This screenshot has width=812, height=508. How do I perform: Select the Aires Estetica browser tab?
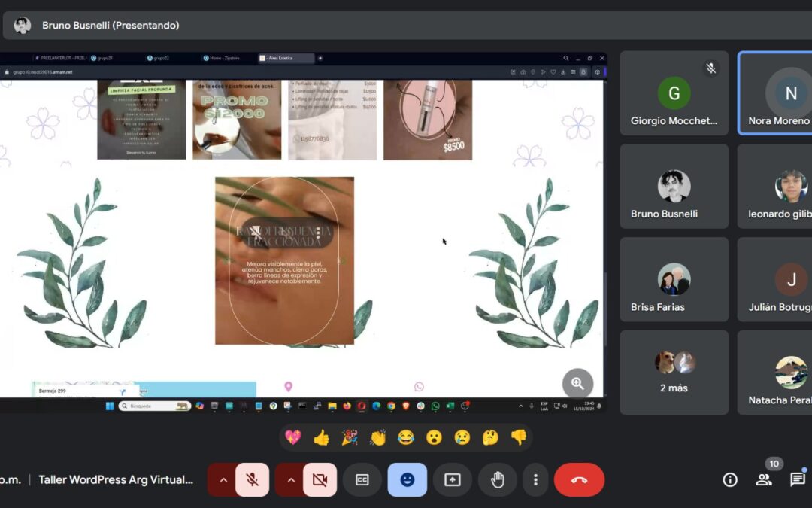pyautogui.click(x=286, y=58)
